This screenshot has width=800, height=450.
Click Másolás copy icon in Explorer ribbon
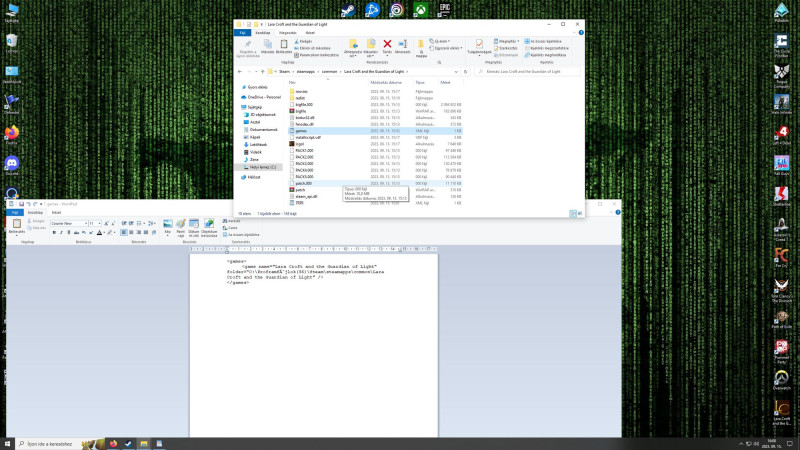point(267,45)
